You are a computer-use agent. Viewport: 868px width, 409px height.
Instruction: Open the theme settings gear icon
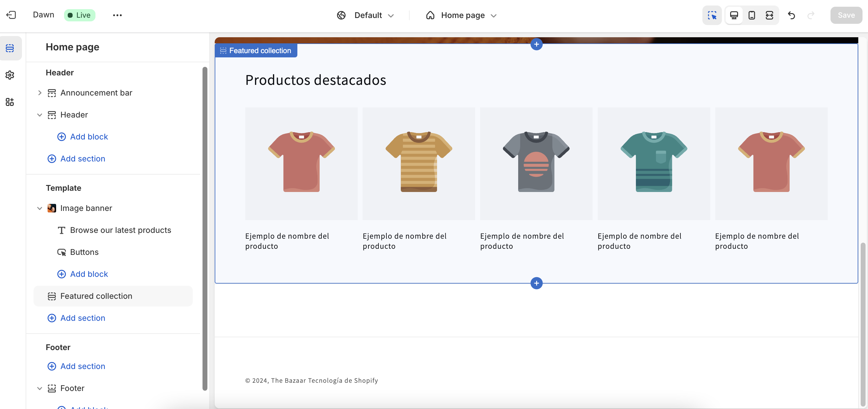coord(10,75)
